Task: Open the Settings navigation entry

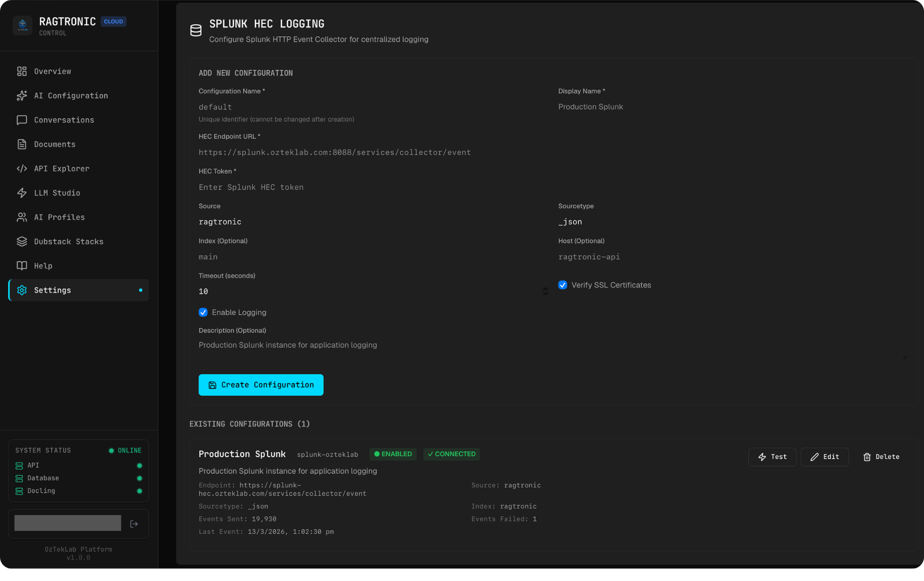Action: click(x=52, y=290)
